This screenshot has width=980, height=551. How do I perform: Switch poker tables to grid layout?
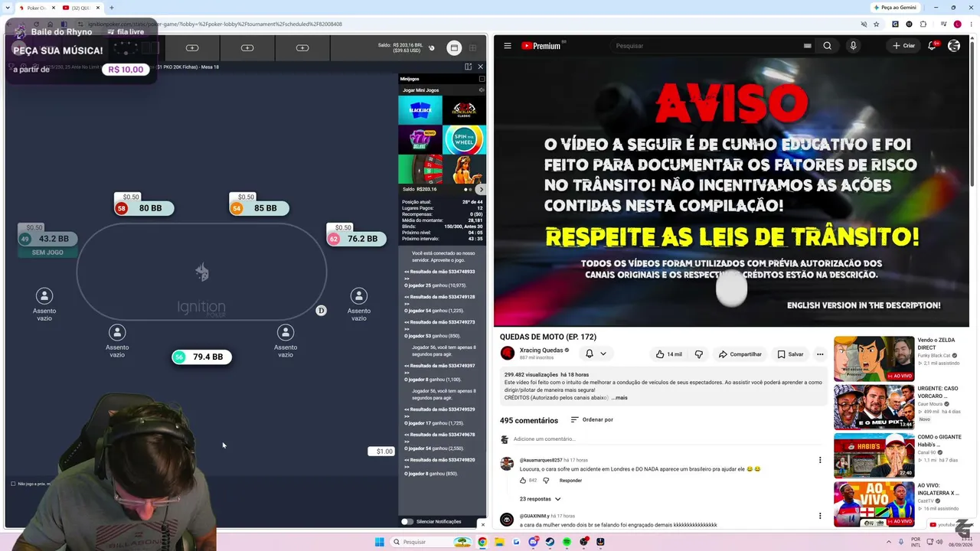coord(473,48)
